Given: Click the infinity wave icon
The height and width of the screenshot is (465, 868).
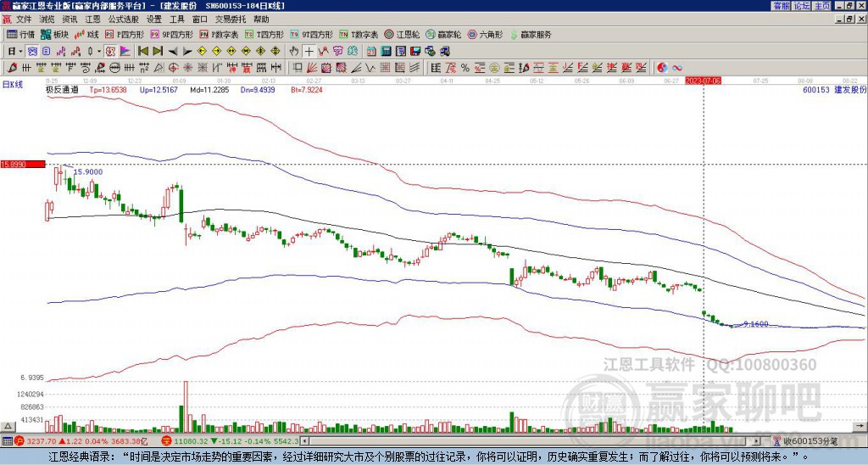Looking at the screenshot, I should click(677, 68).
